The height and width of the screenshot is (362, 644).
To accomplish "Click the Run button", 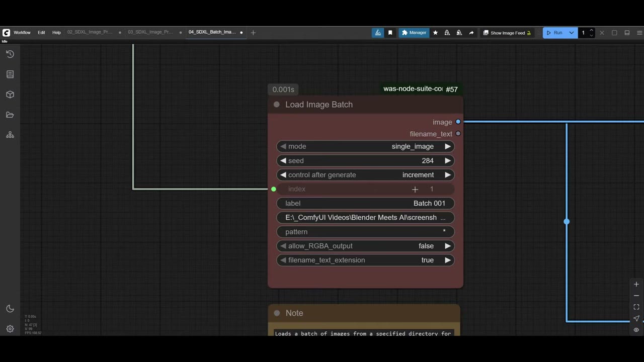I will click(x=554, y=33).
